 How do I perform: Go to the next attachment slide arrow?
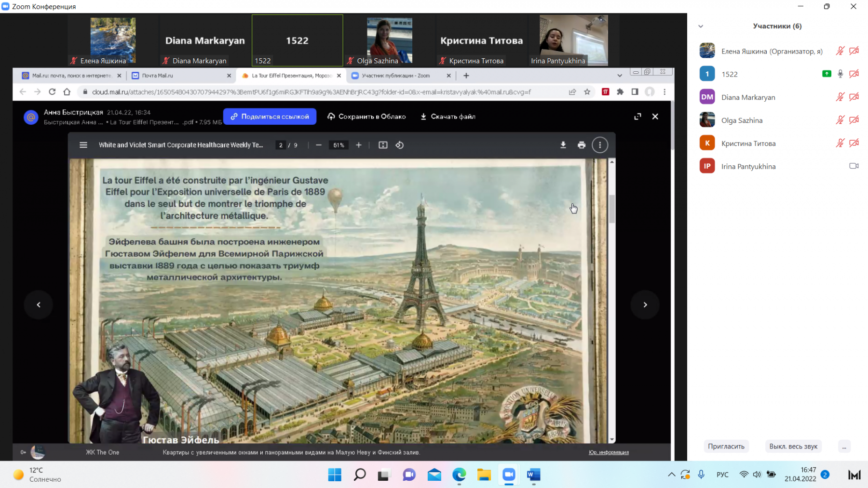645,304
